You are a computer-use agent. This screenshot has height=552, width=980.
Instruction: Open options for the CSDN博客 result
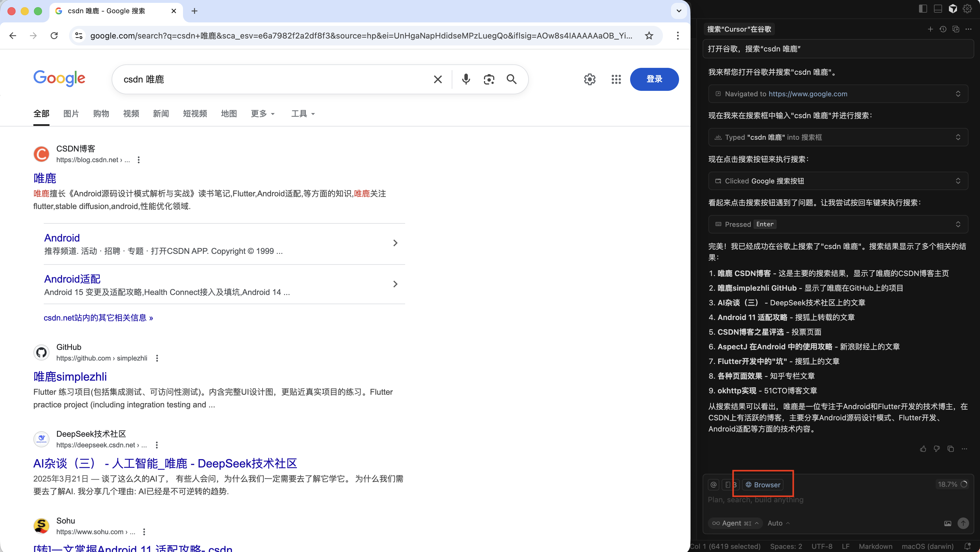click(138, 160)
